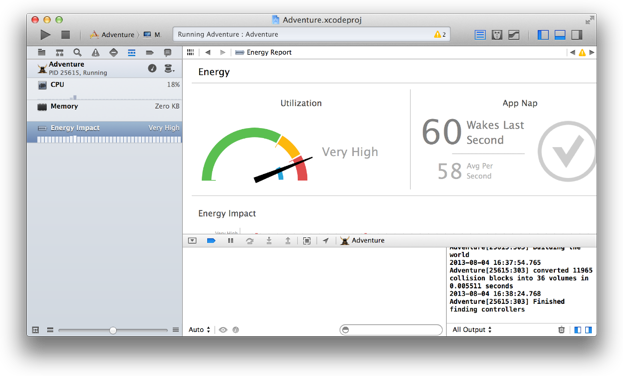
Task: Click the Simulate Location arrow icon
Action: click(326, 240)
